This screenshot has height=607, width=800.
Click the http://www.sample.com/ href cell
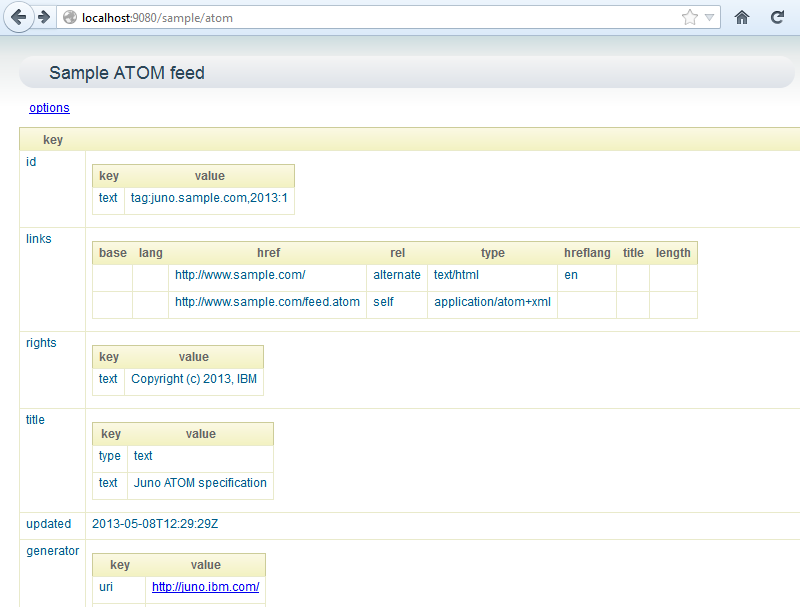click(x=240, y=275)
